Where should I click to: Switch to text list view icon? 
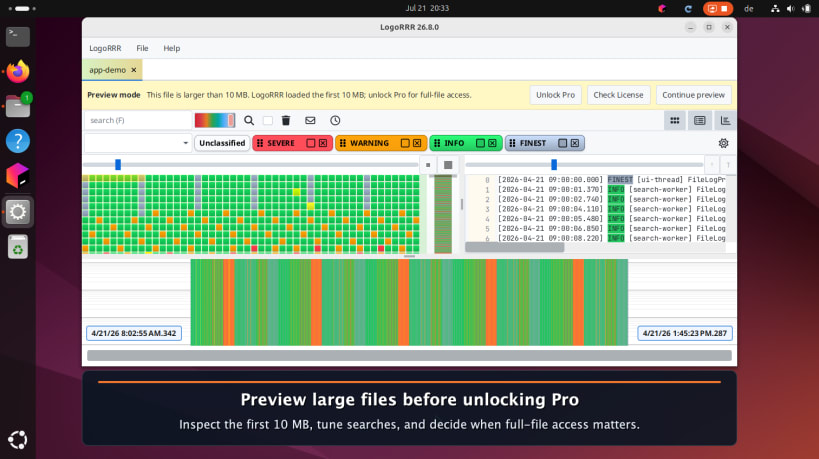point(700,121)
